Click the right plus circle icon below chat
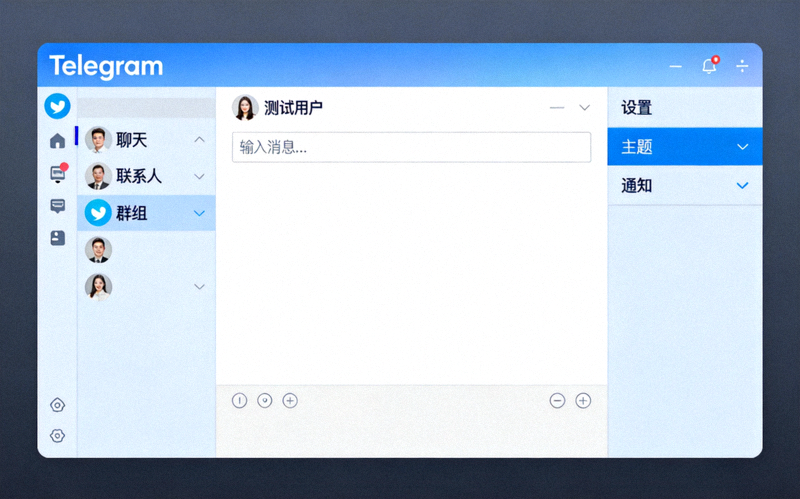This screenshot has width=800, height=499. (x=583, y=401)
